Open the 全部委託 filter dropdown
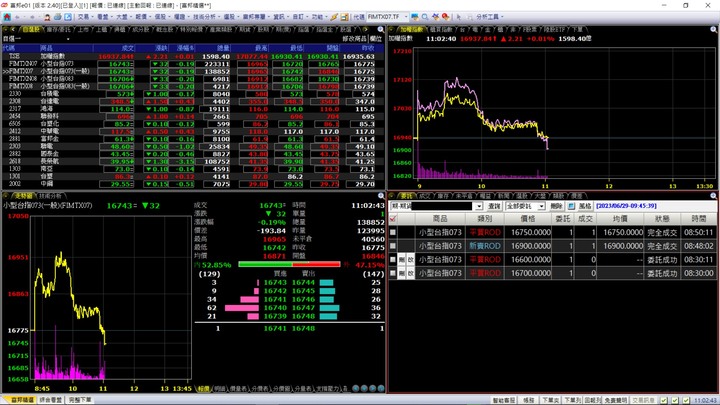 (x=542, y=206)
